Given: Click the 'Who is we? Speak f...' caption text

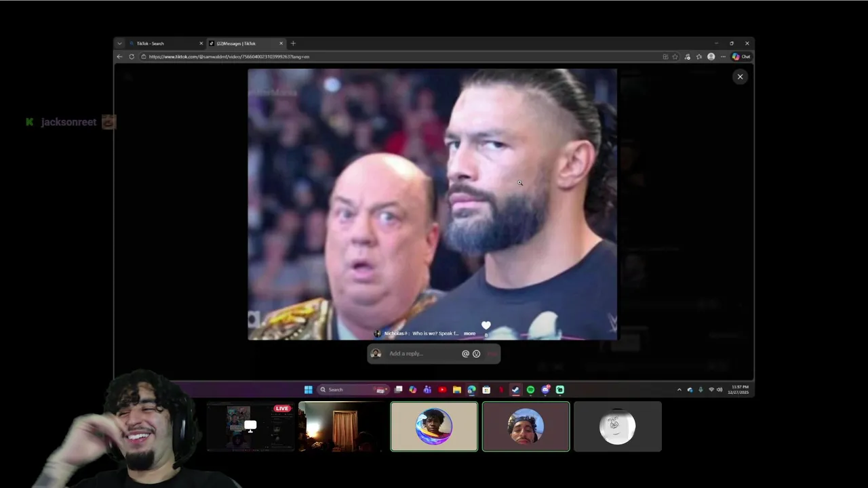Looking at the screenshot, I should (x=435, y=333).
